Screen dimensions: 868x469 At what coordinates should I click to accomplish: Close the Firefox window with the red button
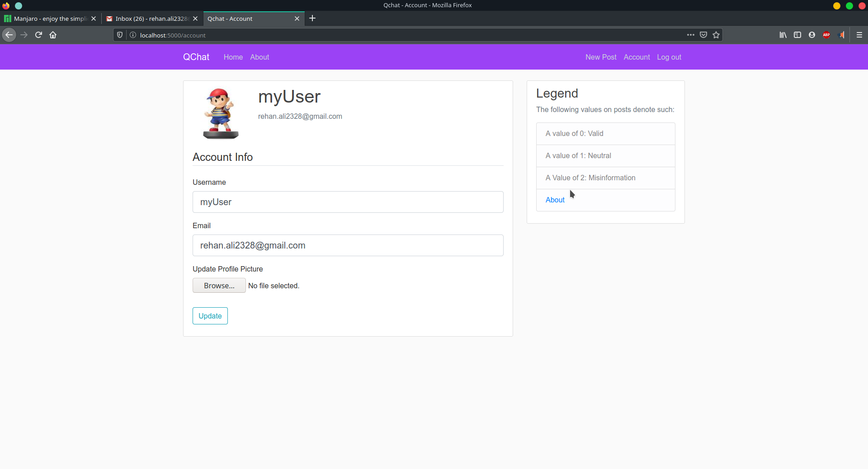(x=862, y=5)
